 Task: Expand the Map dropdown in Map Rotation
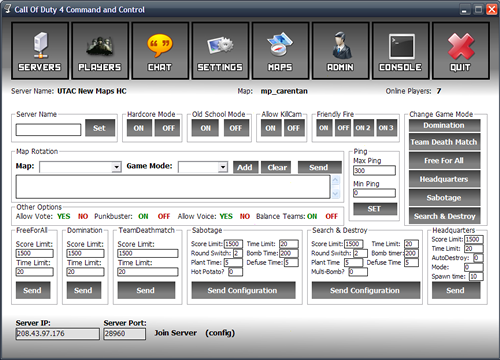[116, 167]
